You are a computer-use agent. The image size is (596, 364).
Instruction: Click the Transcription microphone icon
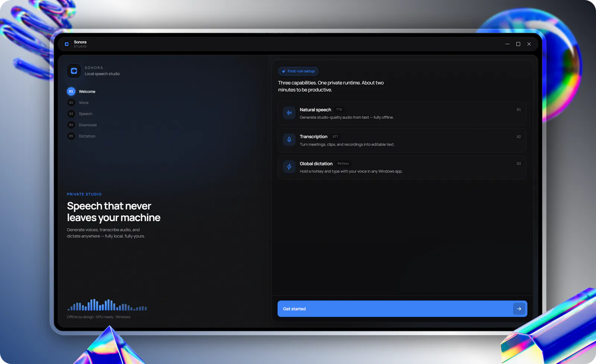tap(289, 140)
